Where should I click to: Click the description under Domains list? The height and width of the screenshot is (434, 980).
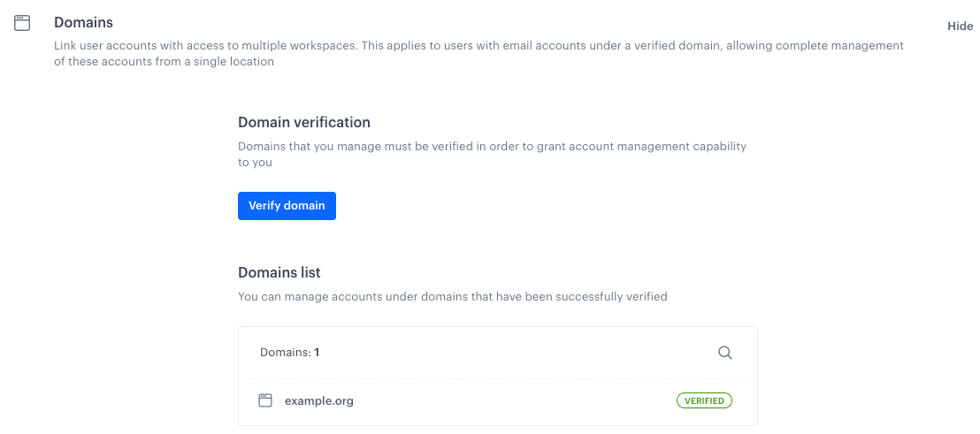pyautogui.click(x=453, y=297)
